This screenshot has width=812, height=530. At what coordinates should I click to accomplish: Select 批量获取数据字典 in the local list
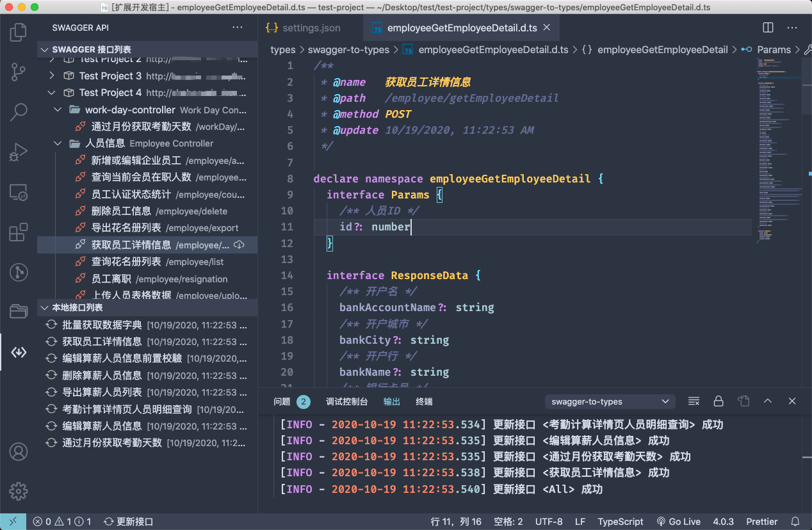tap(147, 325)
